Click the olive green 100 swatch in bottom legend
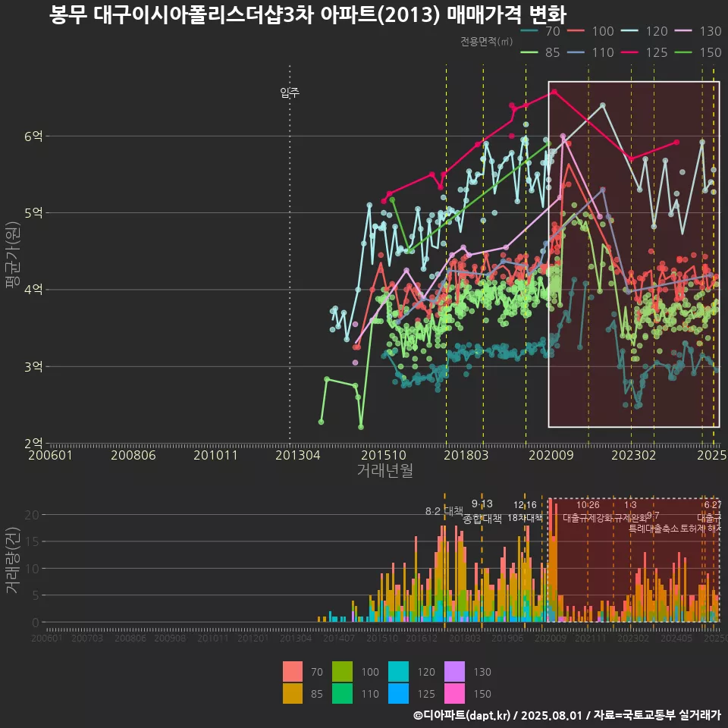 coord(343,671)
